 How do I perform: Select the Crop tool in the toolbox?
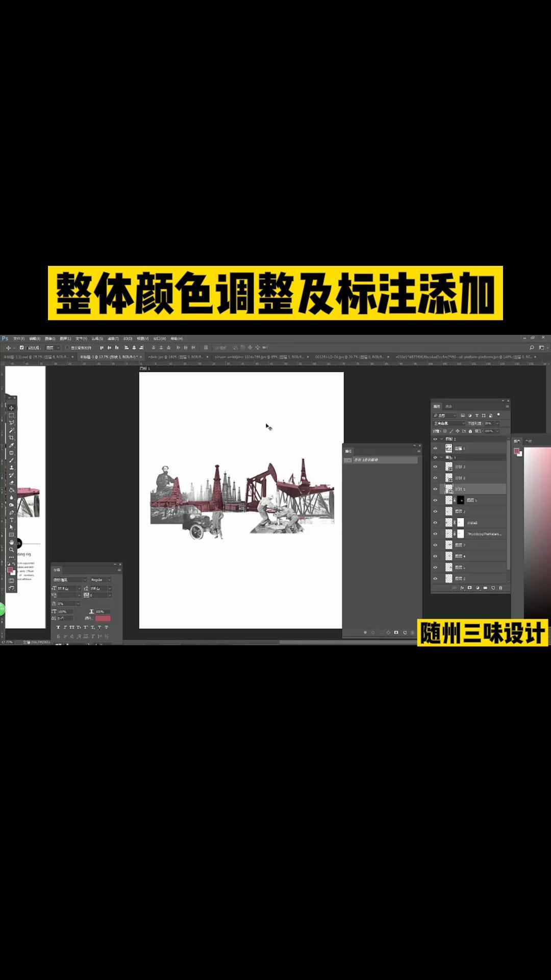tap(11, 438)
